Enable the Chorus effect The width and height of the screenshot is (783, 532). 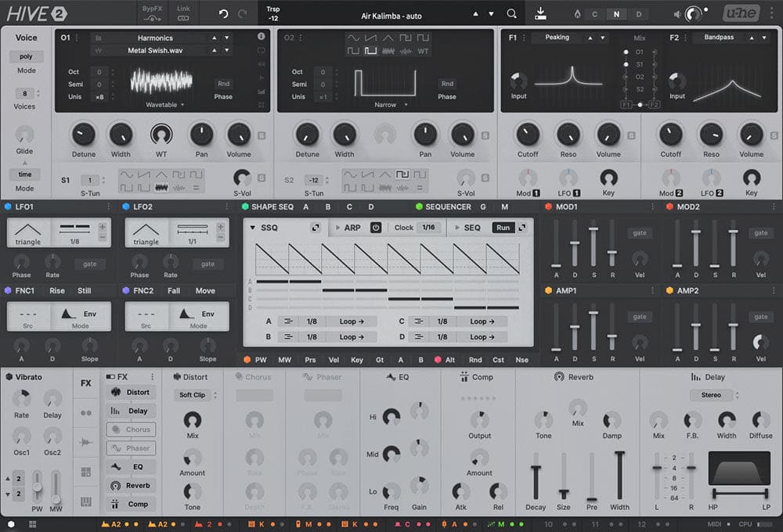(130, 430)
